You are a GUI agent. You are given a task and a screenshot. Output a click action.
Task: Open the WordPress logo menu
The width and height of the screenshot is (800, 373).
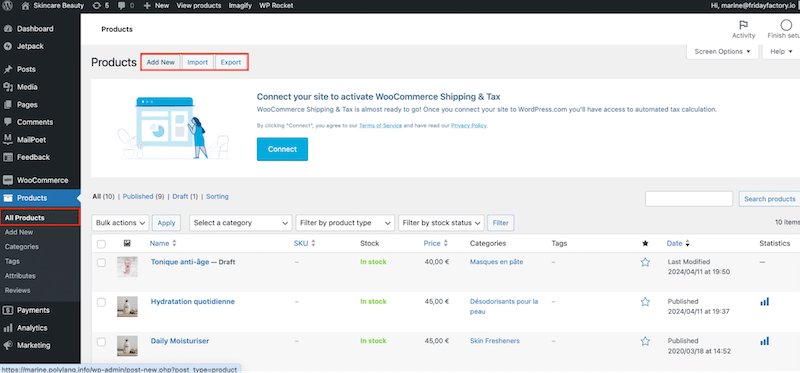tap(8, 6)
